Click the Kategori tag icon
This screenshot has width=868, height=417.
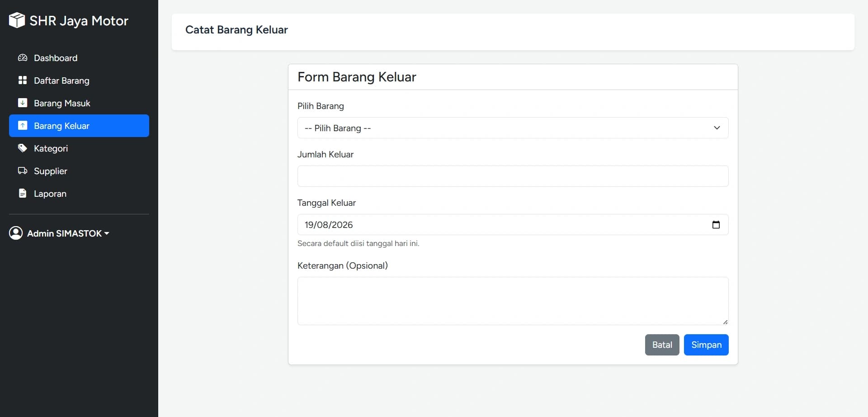coord(23,148)
